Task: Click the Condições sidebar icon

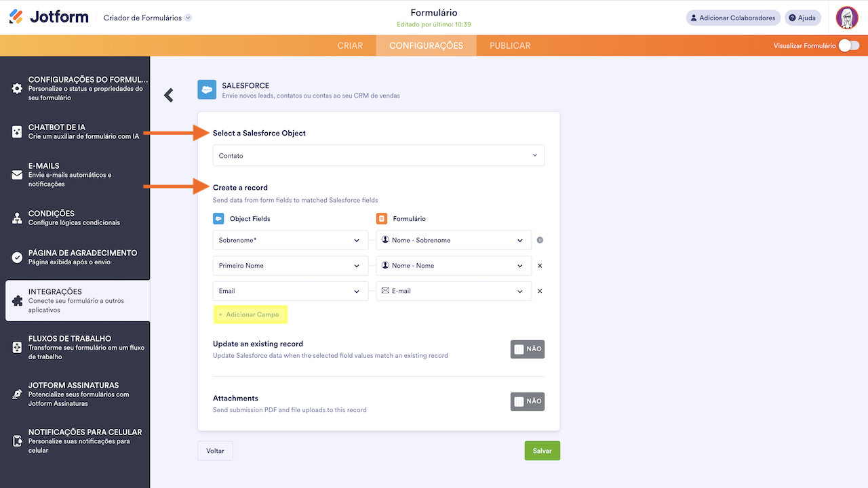Action: (18, 218)
